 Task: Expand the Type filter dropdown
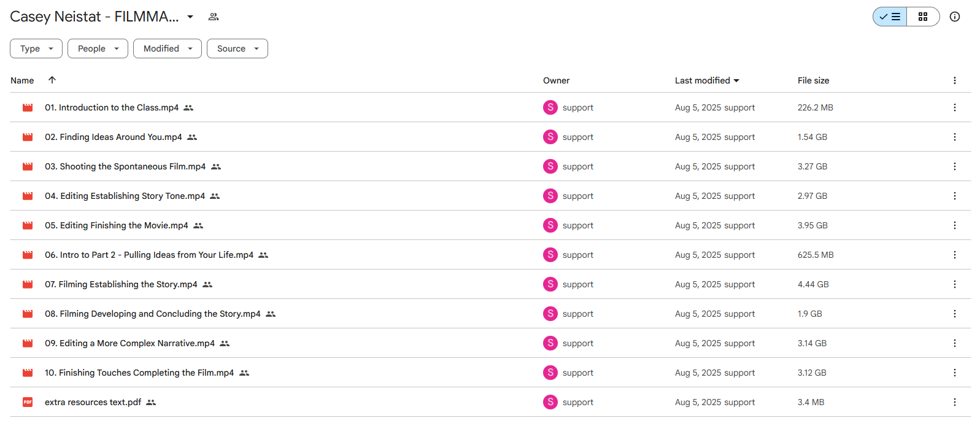click(x=36, y=48)
